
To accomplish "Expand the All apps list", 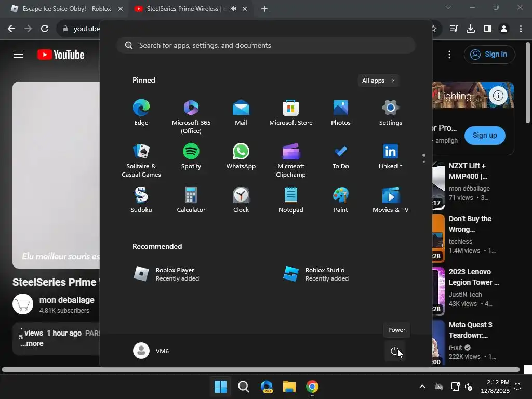I will (x=378, y=81).
